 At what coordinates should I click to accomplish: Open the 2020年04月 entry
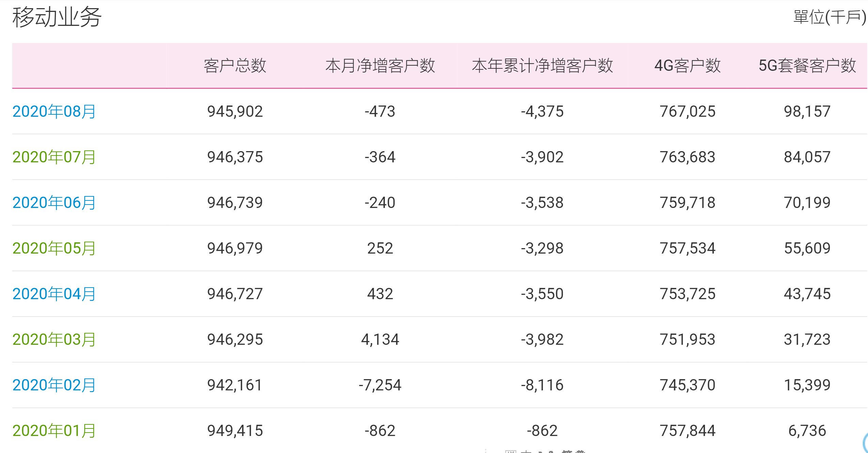(x=54, y=294)
